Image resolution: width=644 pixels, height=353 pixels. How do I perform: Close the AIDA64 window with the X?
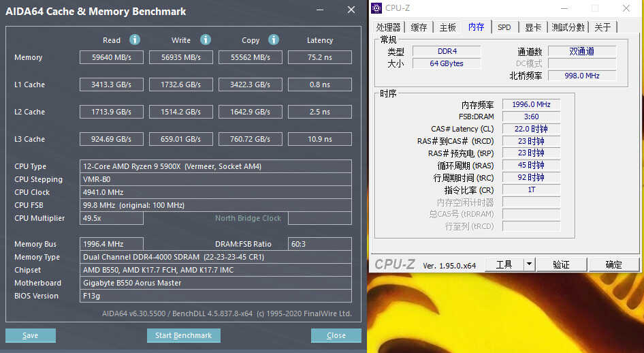click(351, 10)
